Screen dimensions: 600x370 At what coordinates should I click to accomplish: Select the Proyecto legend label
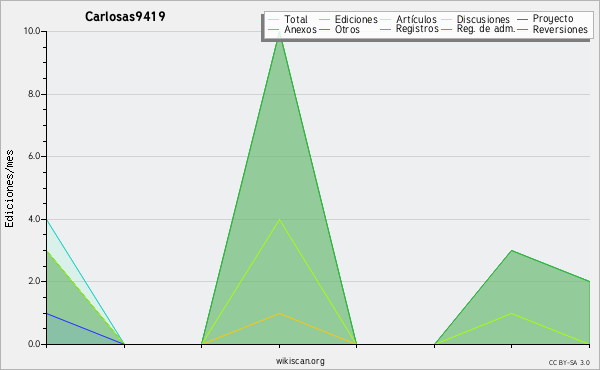(553, 19)
